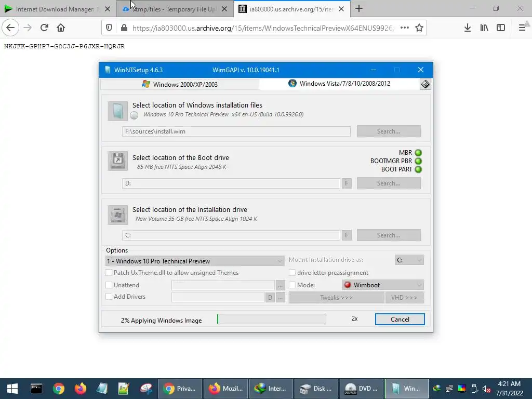Screen dimensions: 532x399
Task: Open the WinNTSetup tools icon beside the tabs
Action: tap(425, 84)
